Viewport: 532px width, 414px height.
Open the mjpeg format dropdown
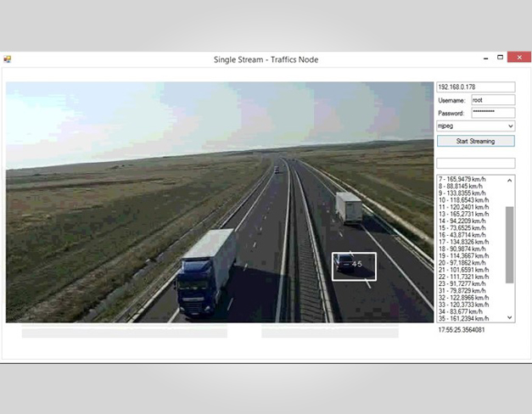click(475, 126)
